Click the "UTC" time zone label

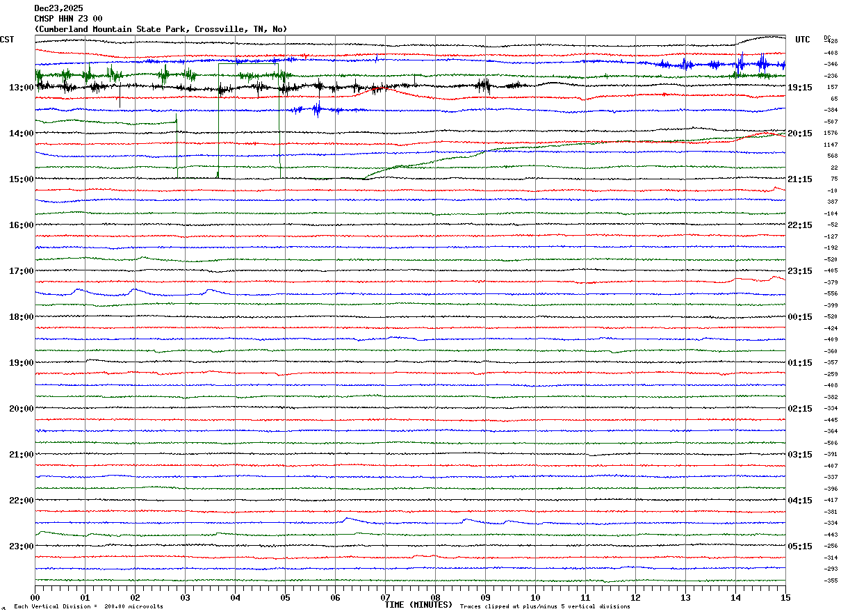(x=803, y=40)
